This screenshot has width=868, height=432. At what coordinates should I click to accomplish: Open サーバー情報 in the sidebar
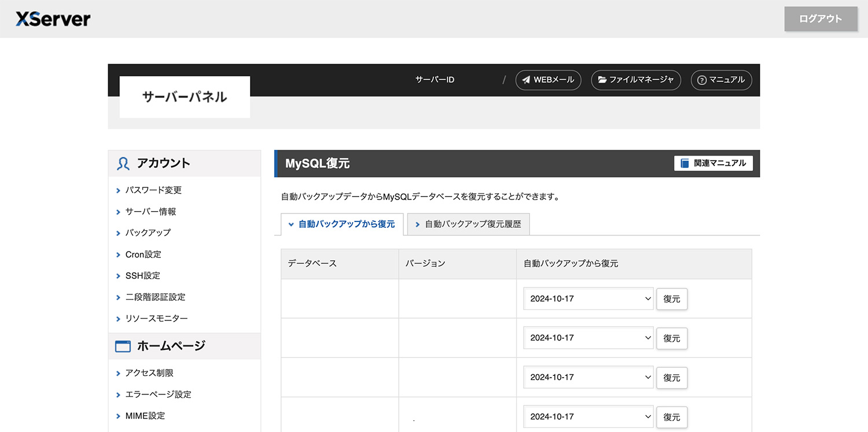(x=150, y=212)
